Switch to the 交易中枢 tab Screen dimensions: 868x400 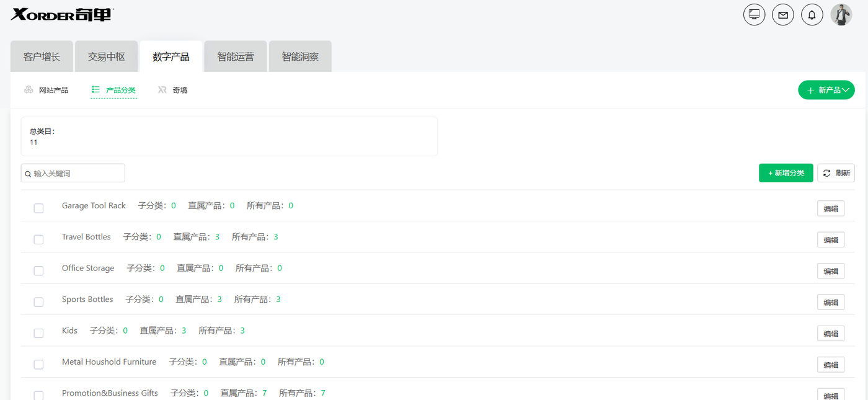coord(107,56)
